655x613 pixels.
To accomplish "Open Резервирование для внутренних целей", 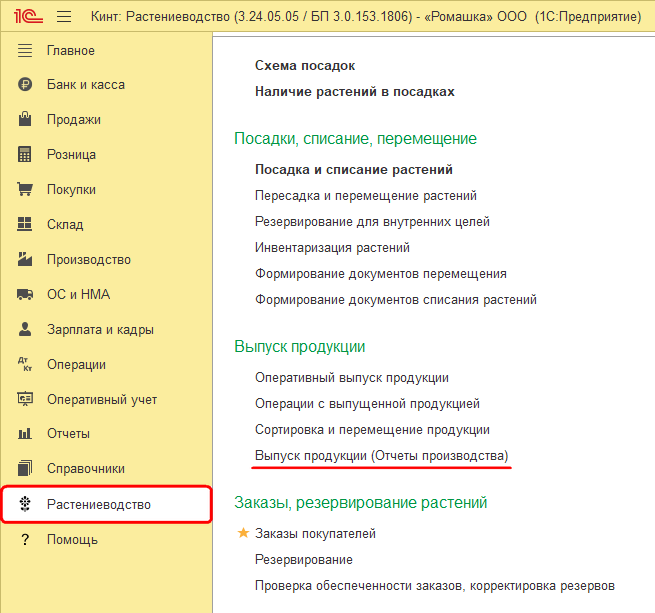I will tap(372, 221).
